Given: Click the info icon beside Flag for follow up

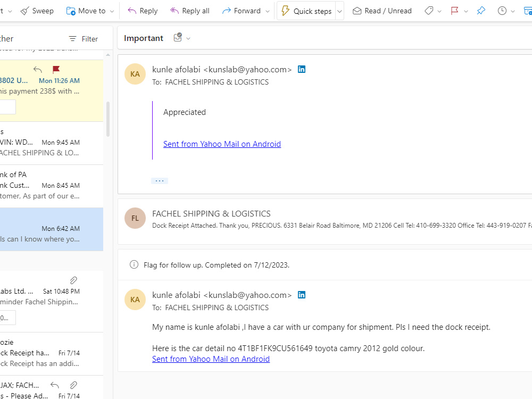Looking at the screenshot, I should (134, 264).
